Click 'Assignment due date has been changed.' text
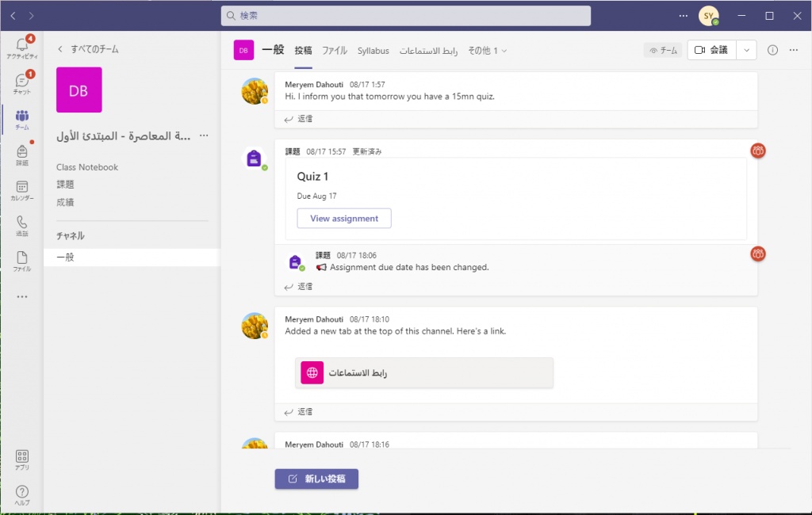Image resolution: width=812 pixels, height=515 pixels. pyautogui.click(x=409, y=267)
